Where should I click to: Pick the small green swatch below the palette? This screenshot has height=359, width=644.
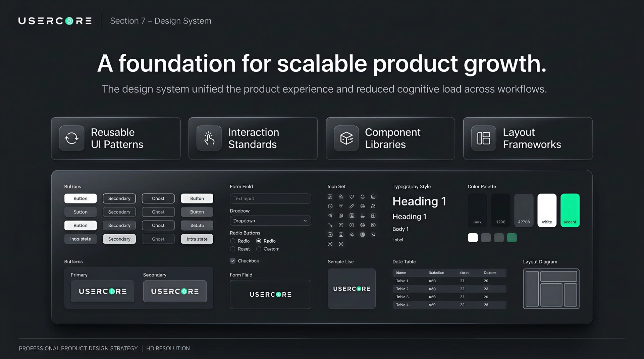(x=512, y=238)
